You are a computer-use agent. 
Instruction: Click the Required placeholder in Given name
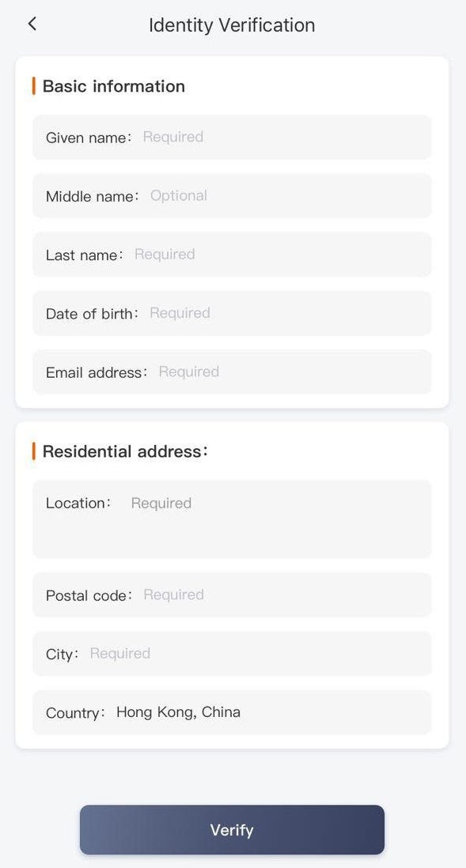point(172,137)
